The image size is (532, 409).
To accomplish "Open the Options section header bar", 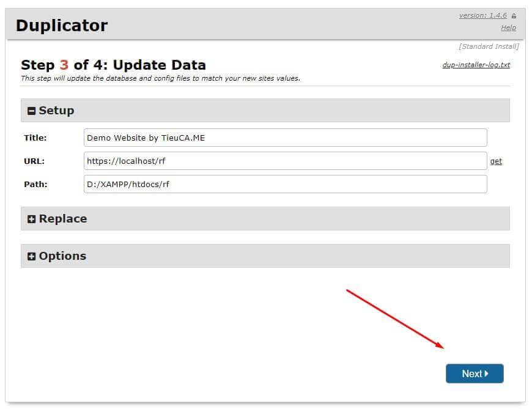I will [265, 256].
